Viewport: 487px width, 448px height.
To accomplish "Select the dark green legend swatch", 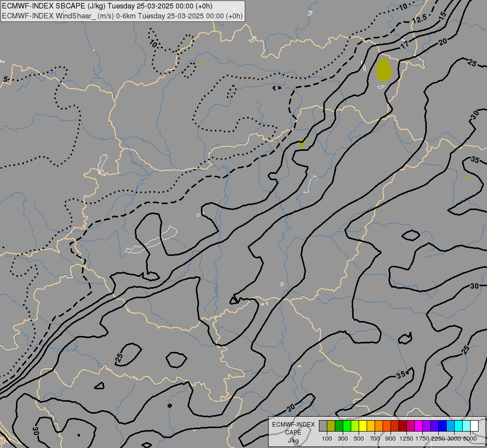I will (339, 426).
